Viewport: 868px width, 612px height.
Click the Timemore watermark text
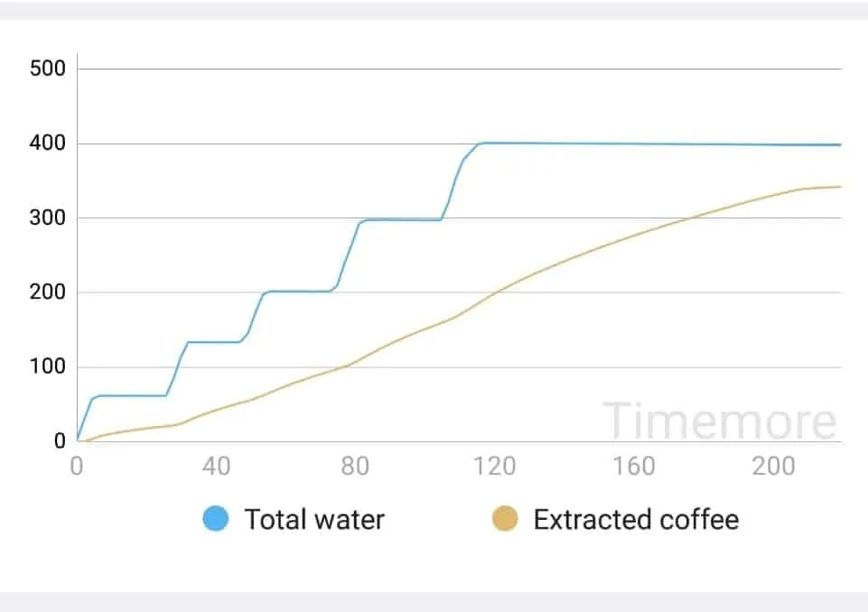pyautogui.click(x=719, y=422)
